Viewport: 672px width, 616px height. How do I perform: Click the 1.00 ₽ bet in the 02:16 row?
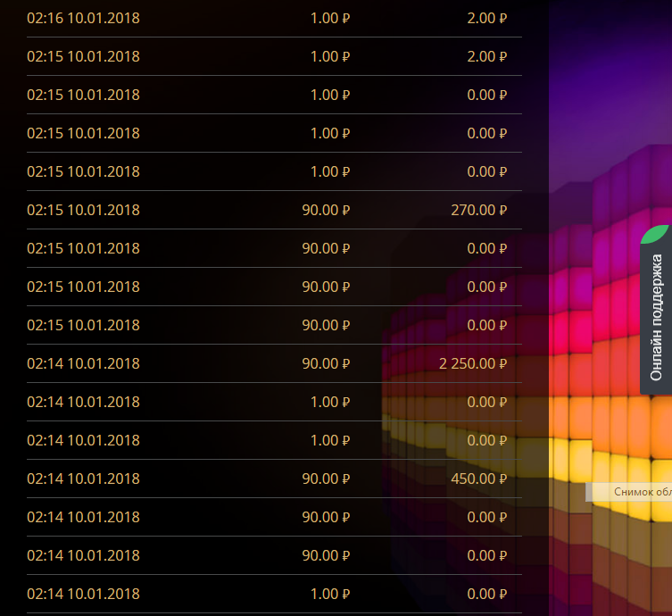tap(329, 18)
